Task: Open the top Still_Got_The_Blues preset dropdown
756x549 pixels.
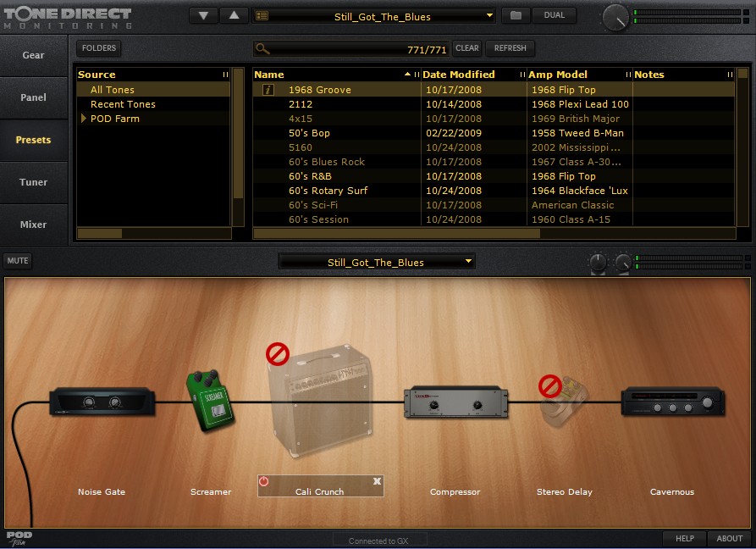Action: point(373,16)
